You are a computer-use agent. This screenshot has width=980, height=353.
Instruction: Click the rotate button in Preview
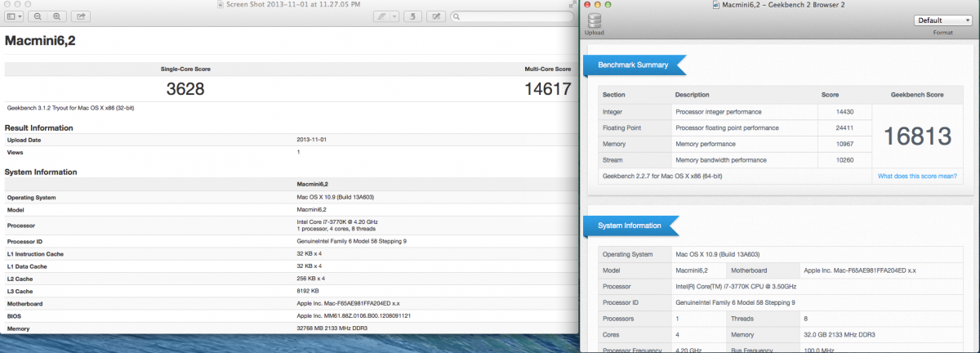pyautogui.click(x=413, y=16)
